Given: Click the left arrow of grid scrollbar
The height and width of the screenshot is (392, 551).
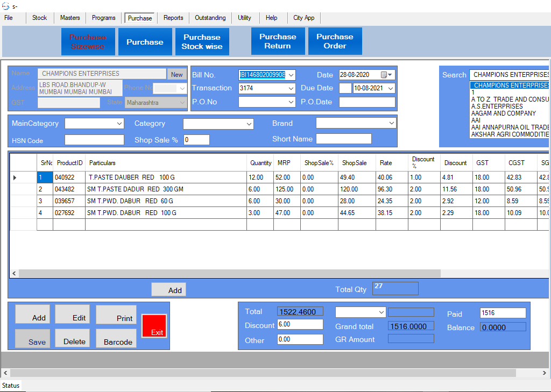Looking at the screenshot, I should (15, 274).
